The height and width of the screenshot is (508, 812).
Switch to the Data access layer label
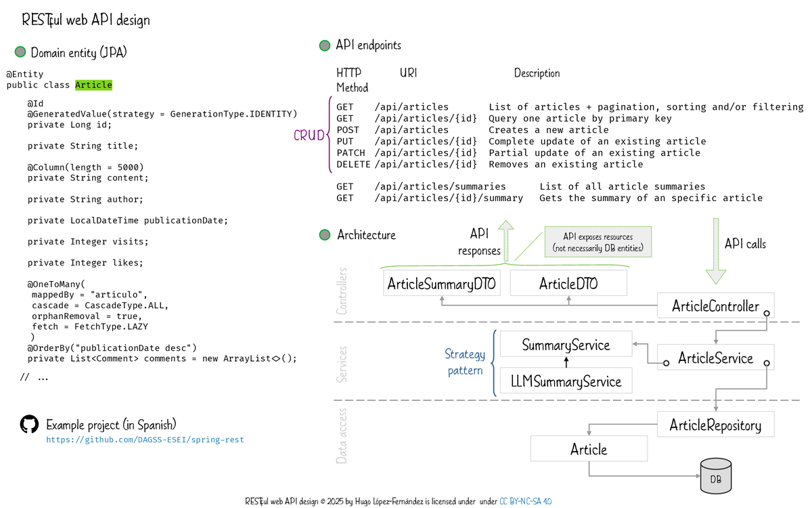click(x=341, y=436)
